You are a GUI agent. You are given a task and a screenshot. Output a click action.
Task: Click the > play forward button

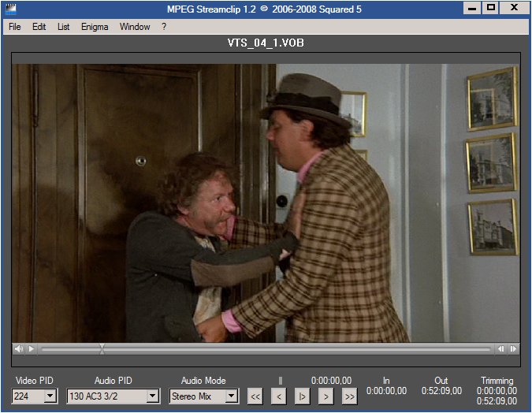[x=326, y=396]
